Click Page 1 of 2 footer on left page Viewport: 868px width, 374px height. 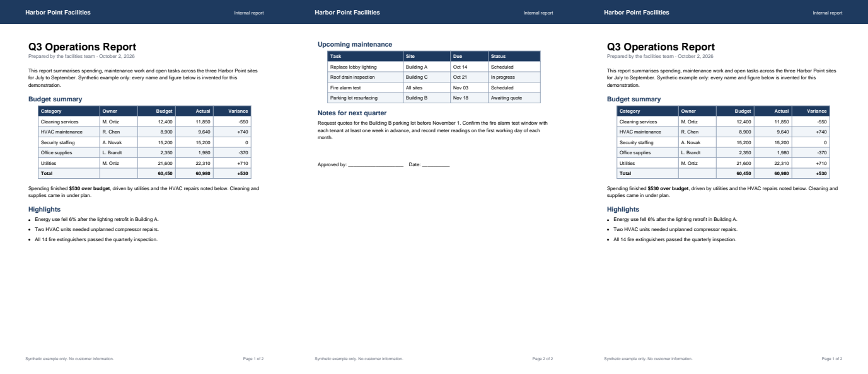point(253,358)
